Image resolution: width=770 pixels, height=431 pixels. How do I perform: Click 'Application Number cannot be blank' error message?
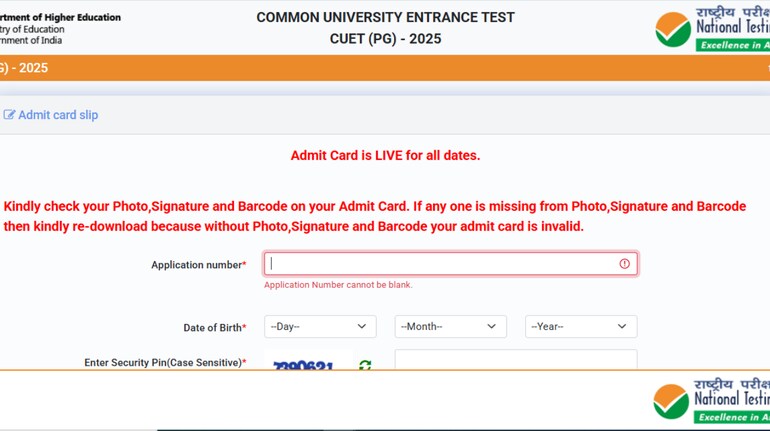[x=338, y=285]
